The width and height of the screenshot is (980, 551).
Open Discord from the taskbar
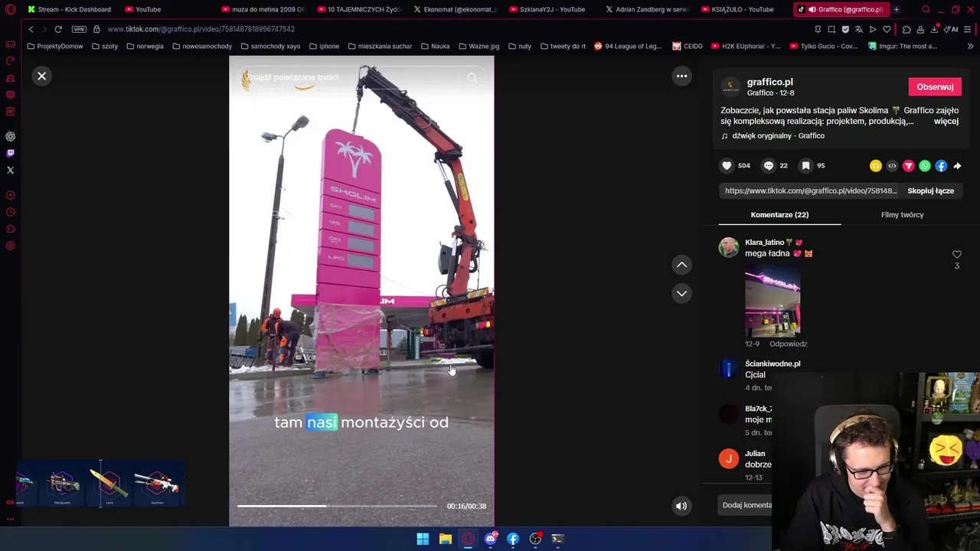tap(490, 539)
